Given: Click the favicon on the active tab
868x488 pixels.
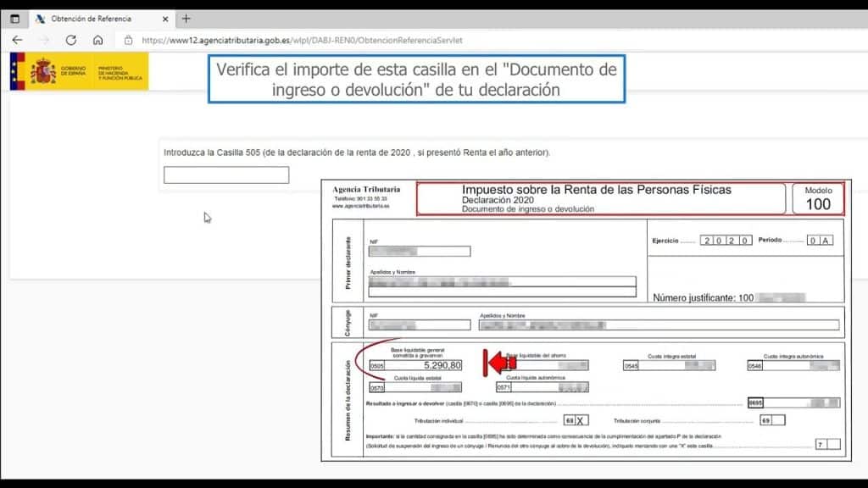Looking at the screenshot, I should [41, 17].
